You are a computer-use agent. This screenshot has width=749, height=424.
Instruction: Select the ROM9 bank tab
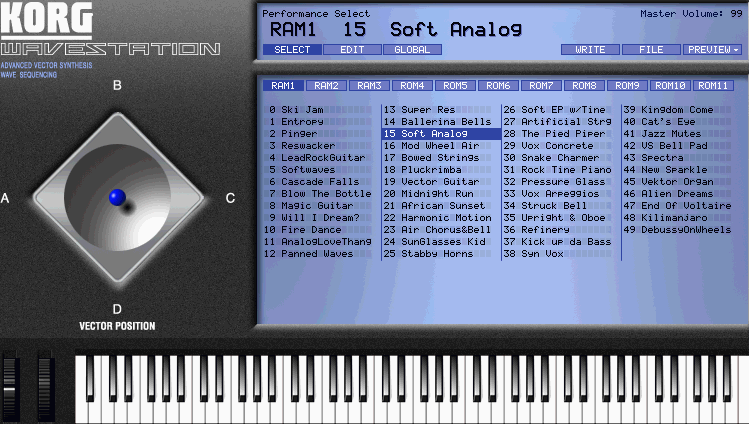[x=627, y=85]
